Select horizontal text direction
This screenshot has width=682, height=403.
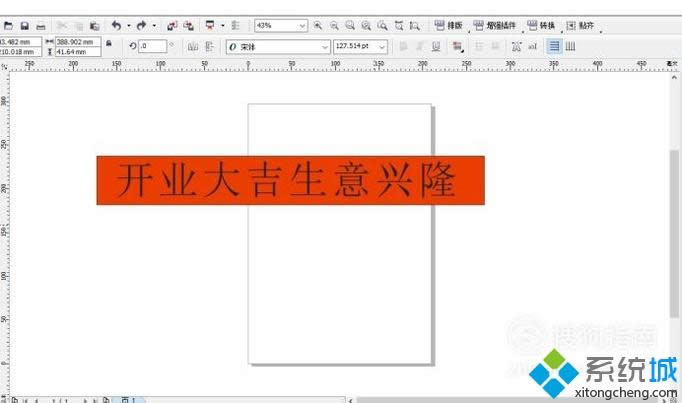click(554, 46)
